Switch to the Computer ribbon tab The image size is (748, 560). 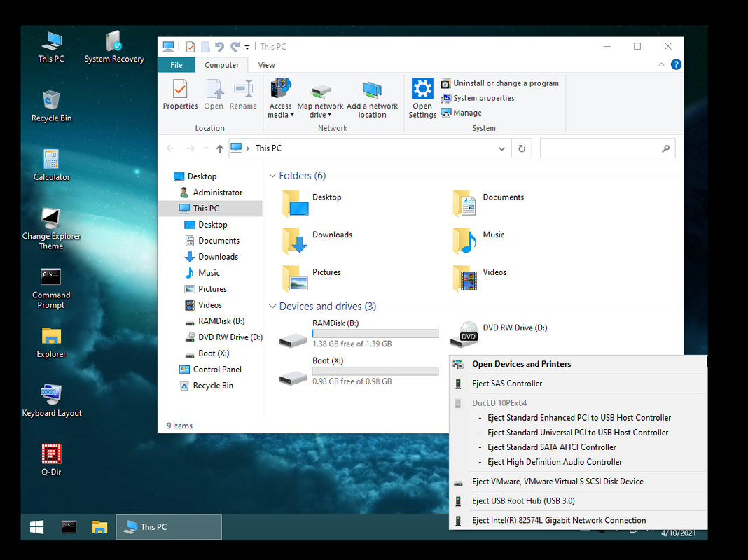[x=221, y=65]
